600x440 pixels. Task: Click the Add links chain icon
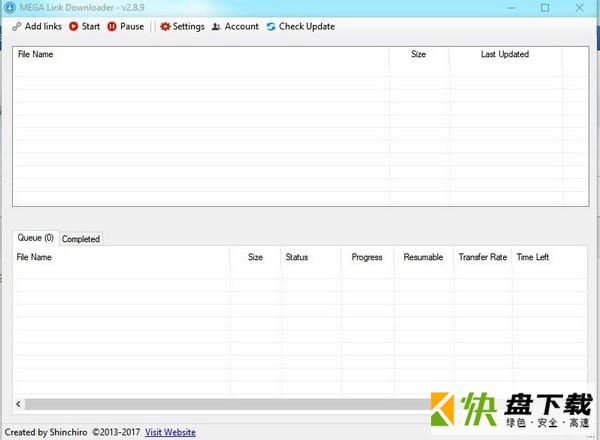(x=16, y=26)
